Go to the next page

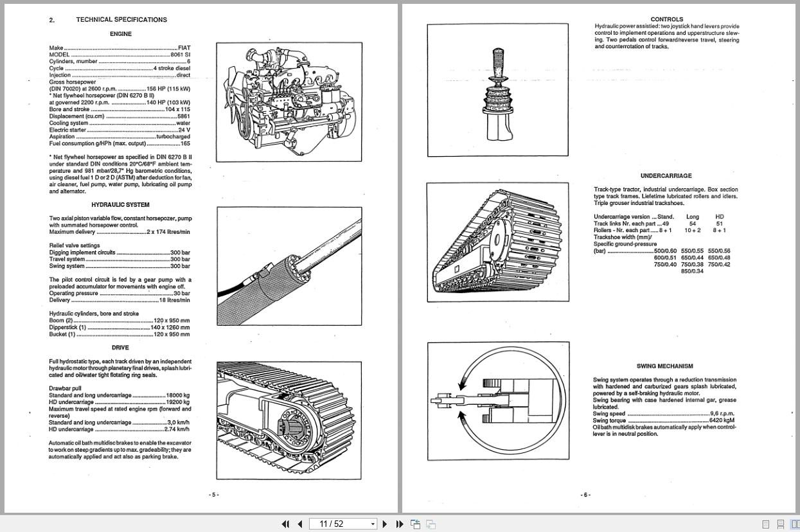(x=385, y=524)
